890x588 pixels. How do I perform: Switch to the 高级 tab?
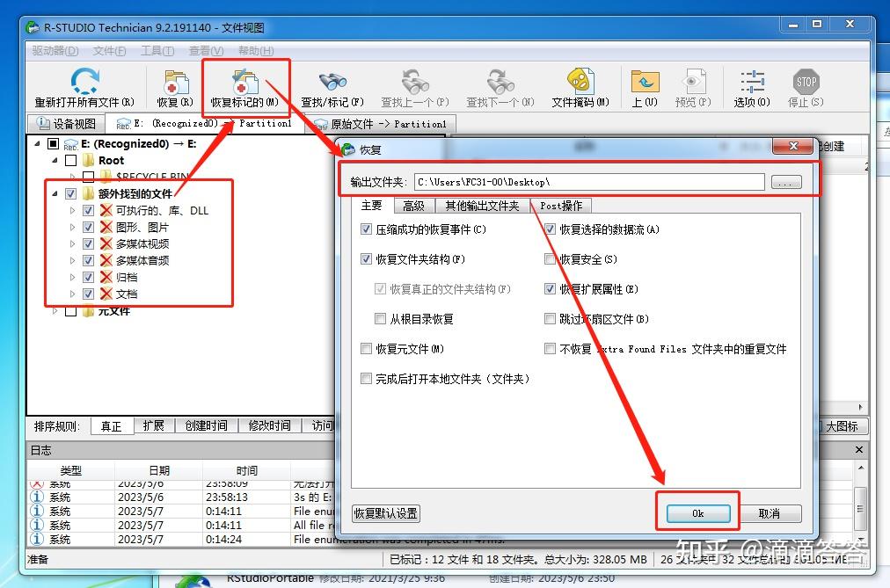414,206
